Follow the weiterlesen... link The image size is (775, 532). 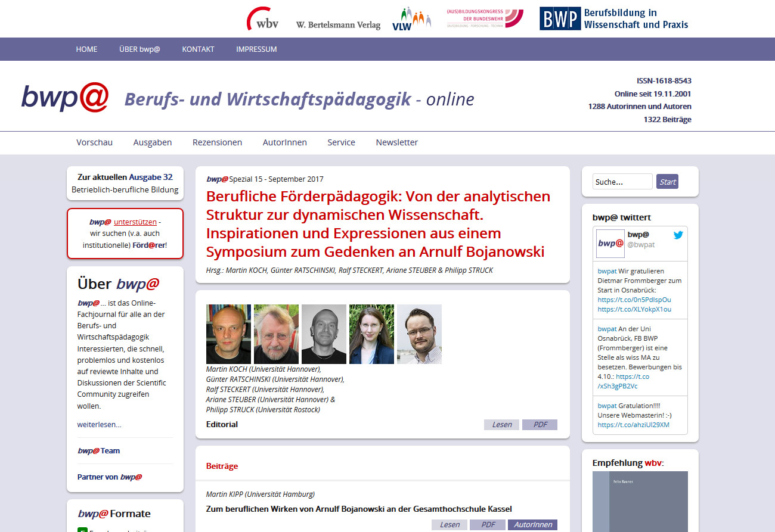point(99,425)
